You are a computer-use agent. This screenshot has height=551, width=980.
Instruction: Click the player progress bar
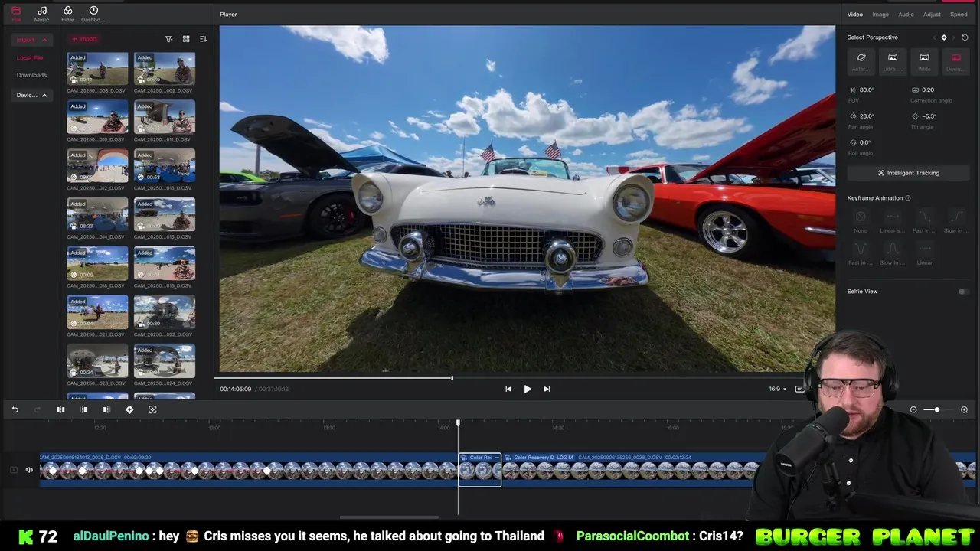524,377
